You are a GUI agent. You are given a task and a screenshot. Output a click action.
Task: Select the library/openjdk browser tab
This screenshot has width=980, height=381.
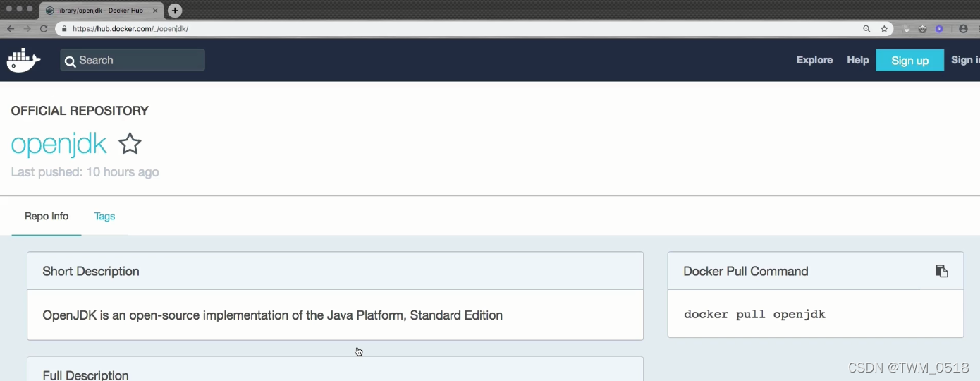coord(101,11)
